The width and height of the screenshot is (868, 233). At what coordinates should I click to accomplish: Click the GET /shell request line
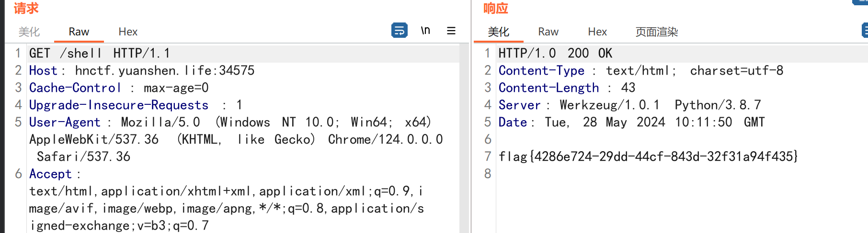[99, 53]
